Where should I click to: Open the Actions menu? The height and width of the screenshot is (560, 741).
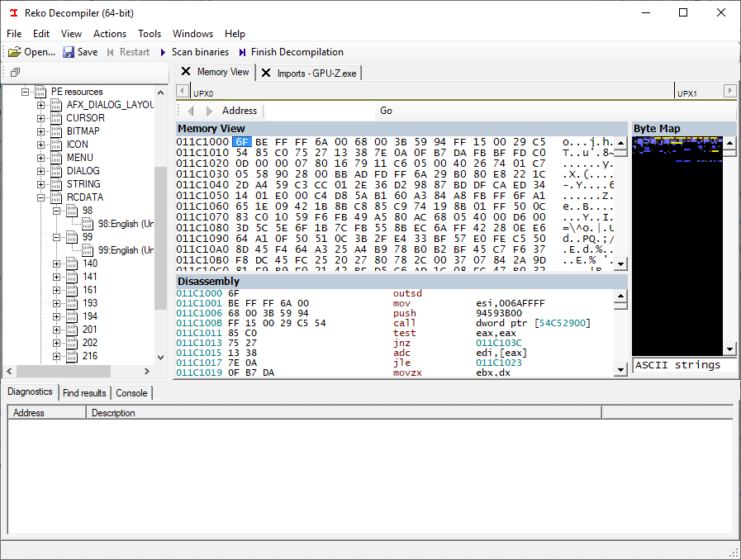point(109,34)
